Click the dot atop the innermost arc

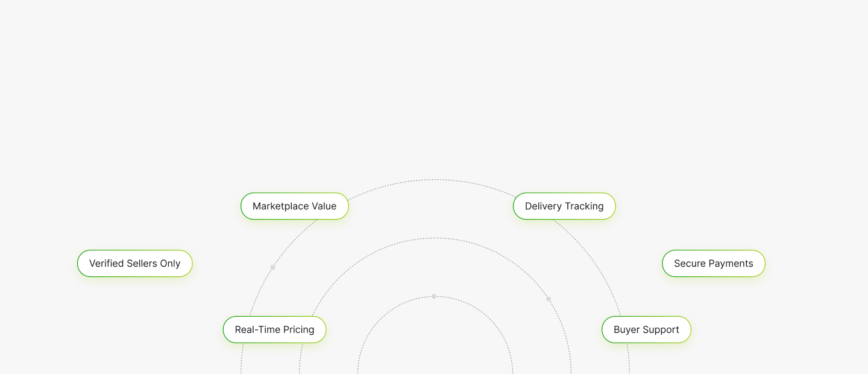[x=434, y=296]
